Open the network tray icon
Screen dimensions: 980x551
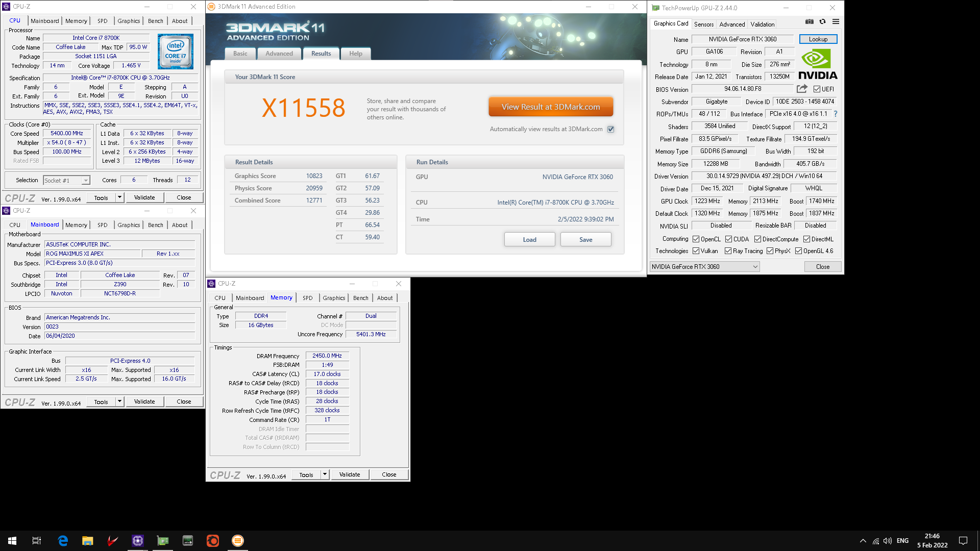pyautogui.click(x=876, y=541)
